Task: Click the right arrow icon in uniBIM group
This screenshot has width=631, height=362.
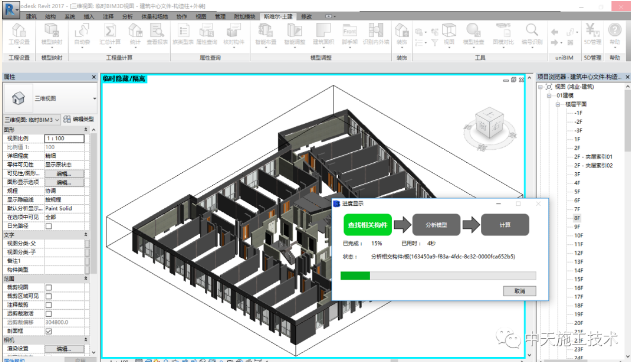Action: pyautogui.click(x=555, y=42)
